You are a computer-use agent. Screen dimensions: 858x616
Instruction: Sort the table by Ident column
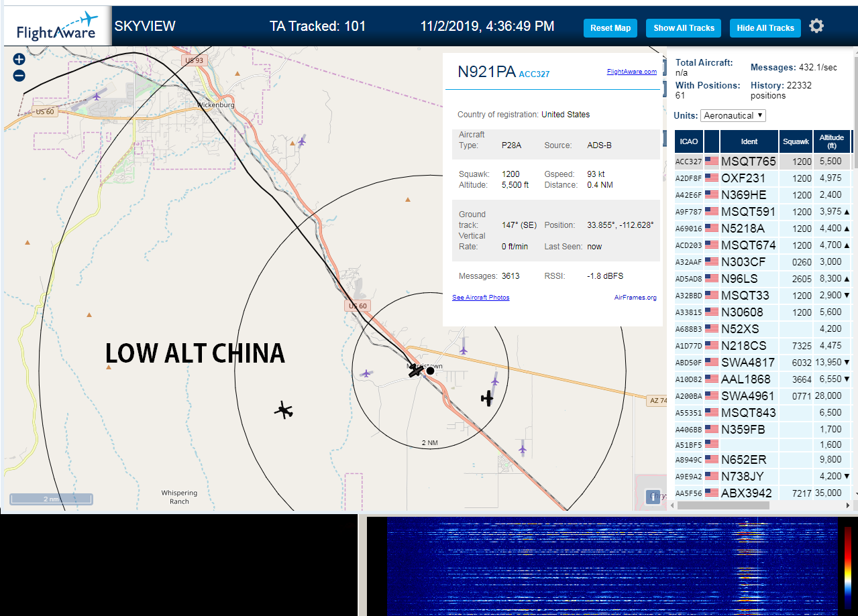pyautogui.click(x=749, y=141)
